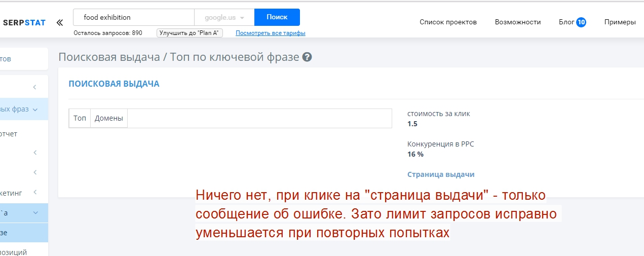Select the topmost sidebar item ending in "тов"
Viewport: 644px width, 256px height.
click(x=6, y=59)
